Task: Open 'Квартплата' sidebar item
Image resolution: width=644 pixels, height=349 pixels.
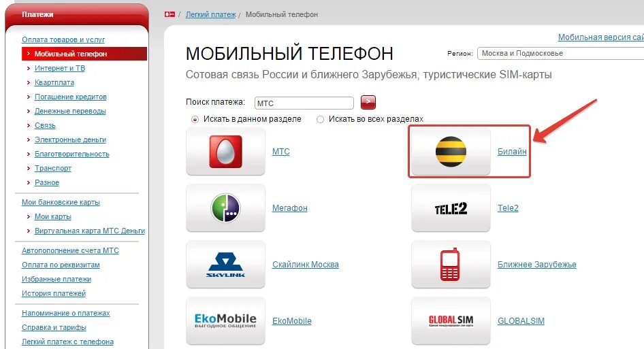Action: pos(54,82)
